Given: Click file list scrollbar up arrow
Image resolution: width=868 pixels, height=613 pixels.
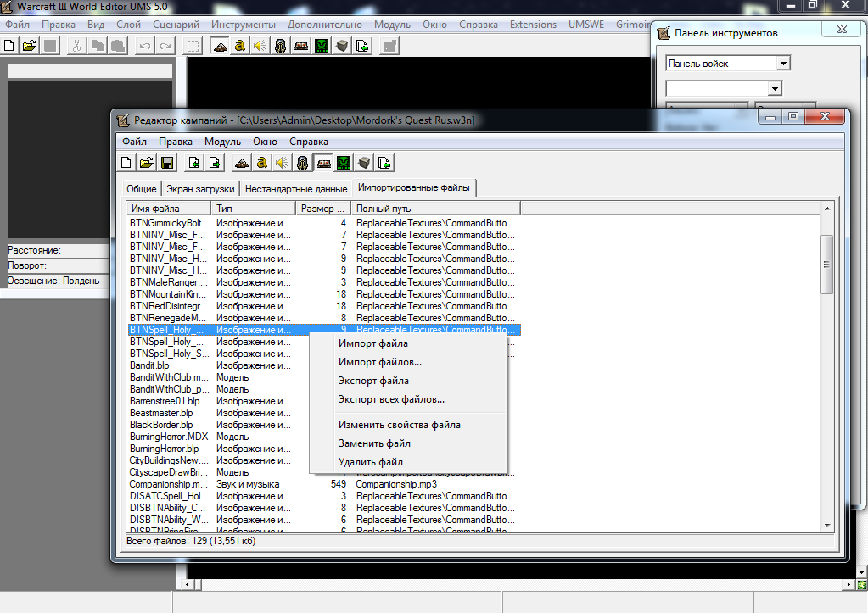Looking at the screenshot, I should click(x=827, y=209).
